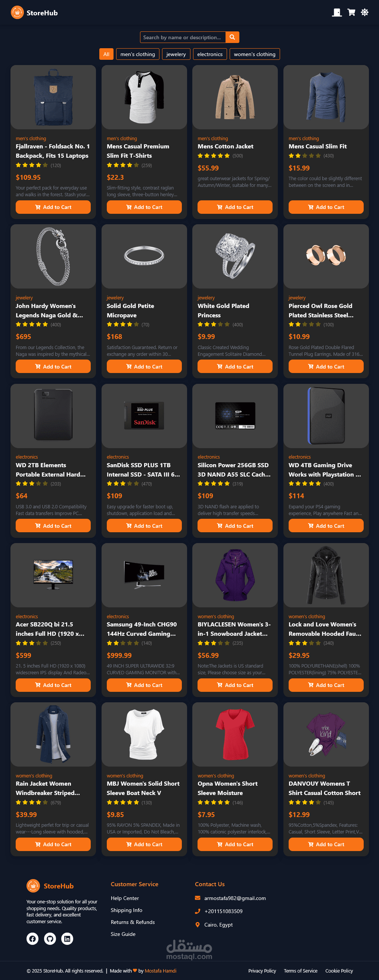This screenshot has width=379, height=980.
Task: Select the "electronics" category filter
Action: (x=210, y=54)
